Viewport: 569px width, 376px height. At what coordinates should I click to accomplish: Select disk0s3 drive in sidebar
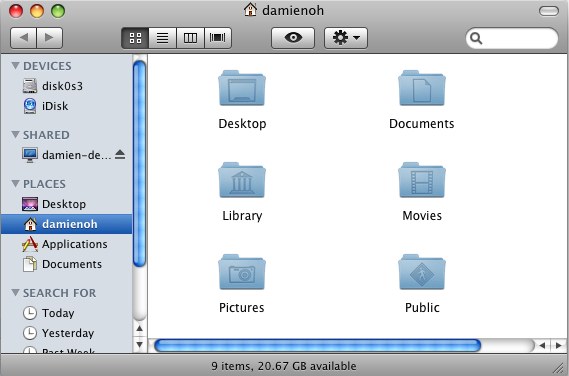click(x=66, y=86)
